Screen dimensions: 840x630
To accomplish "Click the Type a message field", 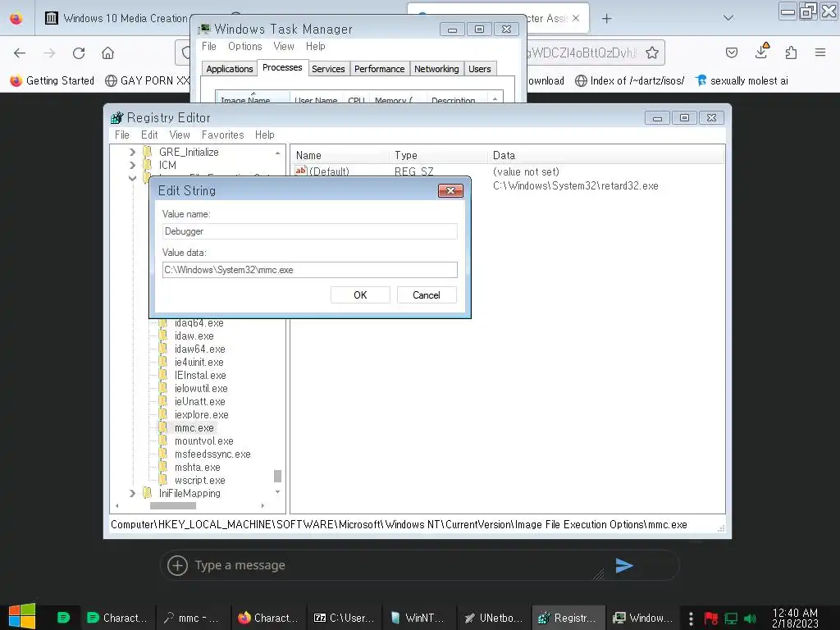I will pyautogui.click(x=394, y=565).
